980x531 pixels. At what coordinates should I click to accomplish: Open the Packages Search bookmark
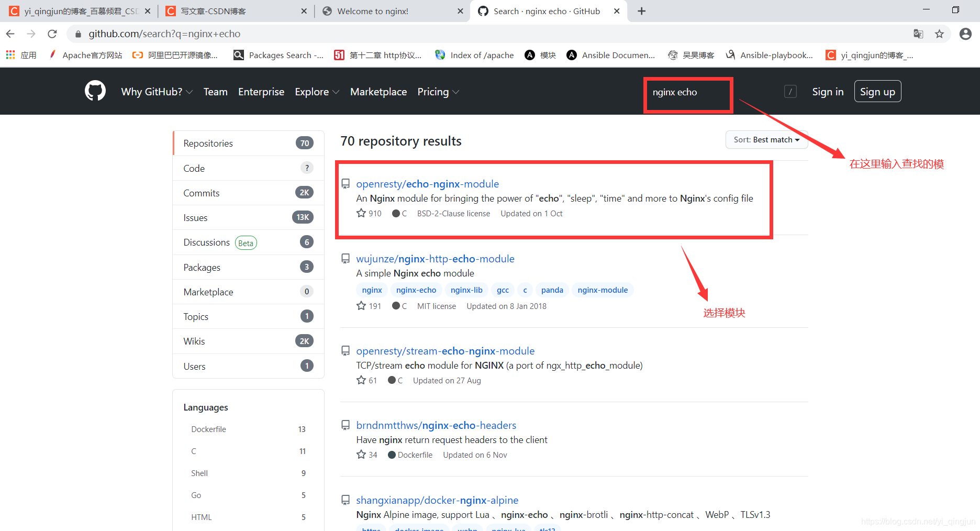click(279, 55)
